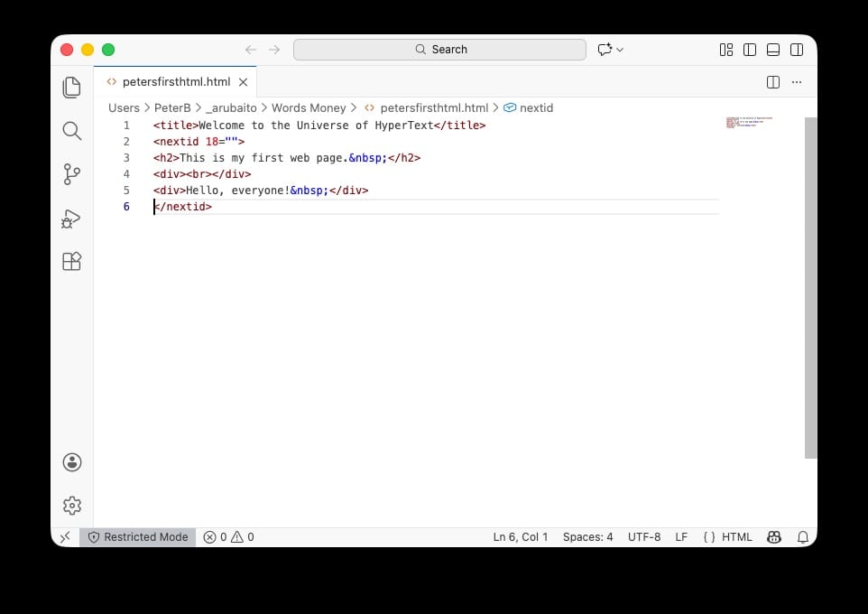The width and height of the screenshot is (868, 614).
Task: Click the Hello, everyone! div line
Action: pos(261,191)
